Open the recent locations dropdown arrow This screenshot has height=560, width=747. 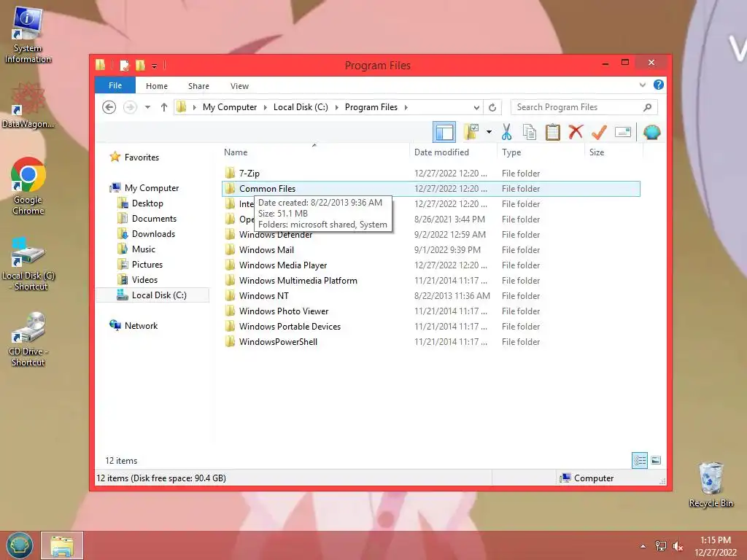147,107
